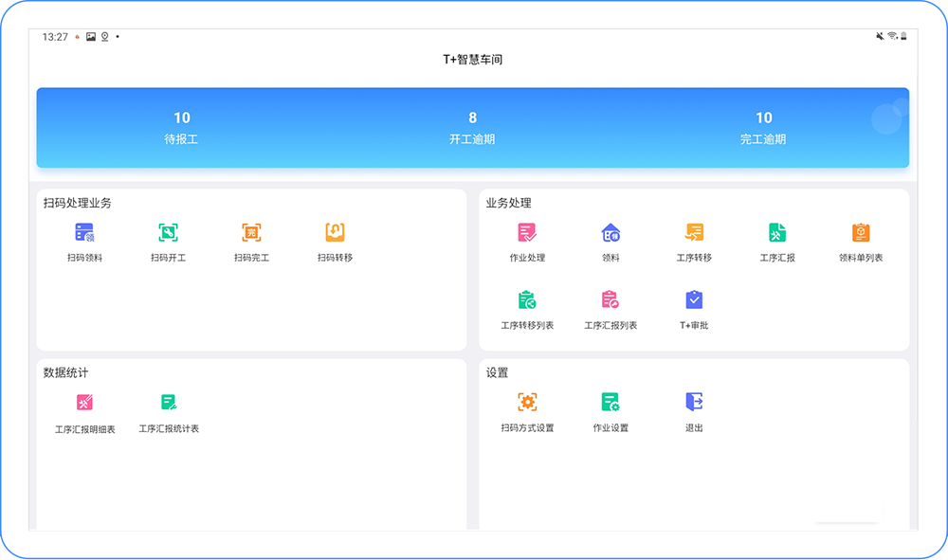Open 扫码转移 scan transfer
The image size is (948, 560).
click(335, 233)
